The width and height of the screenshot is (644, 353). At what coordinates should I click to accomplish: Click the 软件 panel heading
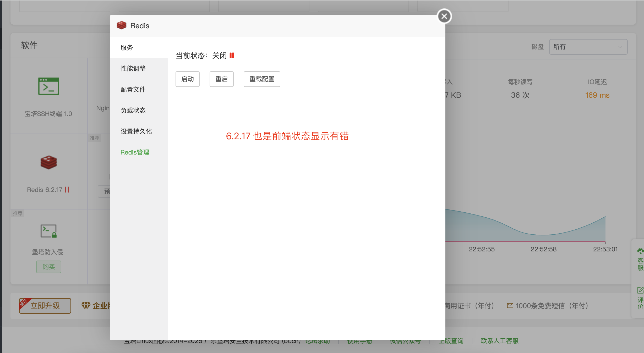(29, 45)
